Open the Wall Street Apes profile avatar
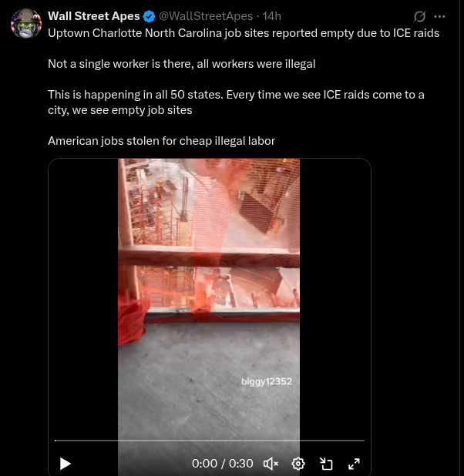Viewport: 464px width, 476px height. pos(26,24)
